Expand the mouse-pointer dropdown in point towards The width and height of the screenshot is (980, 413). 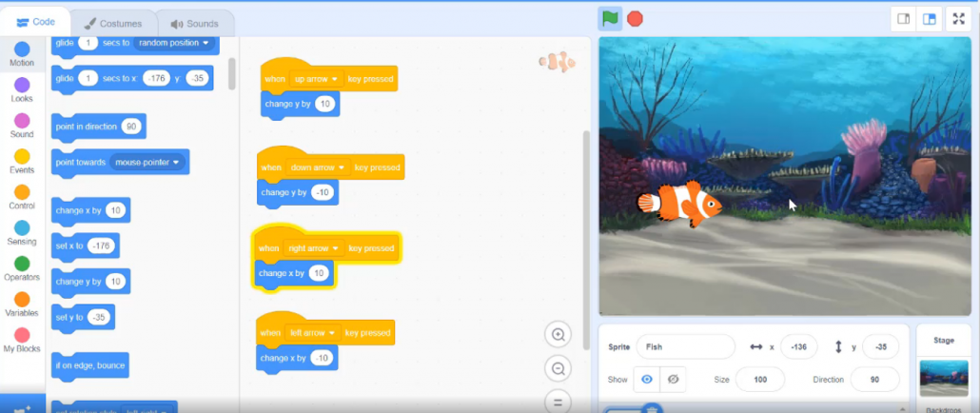(147, 163)
